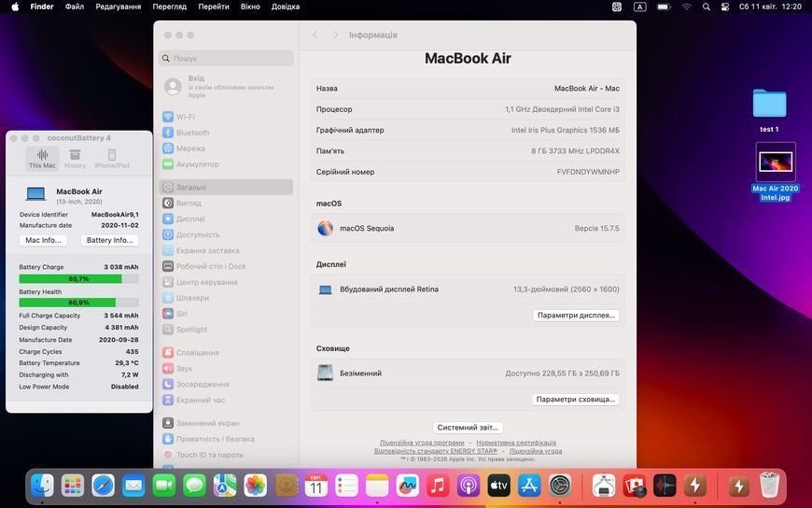Select Mac Air 2020 Intel.jpg file
This screenshot has width=812, height=508.
point(776,172)
